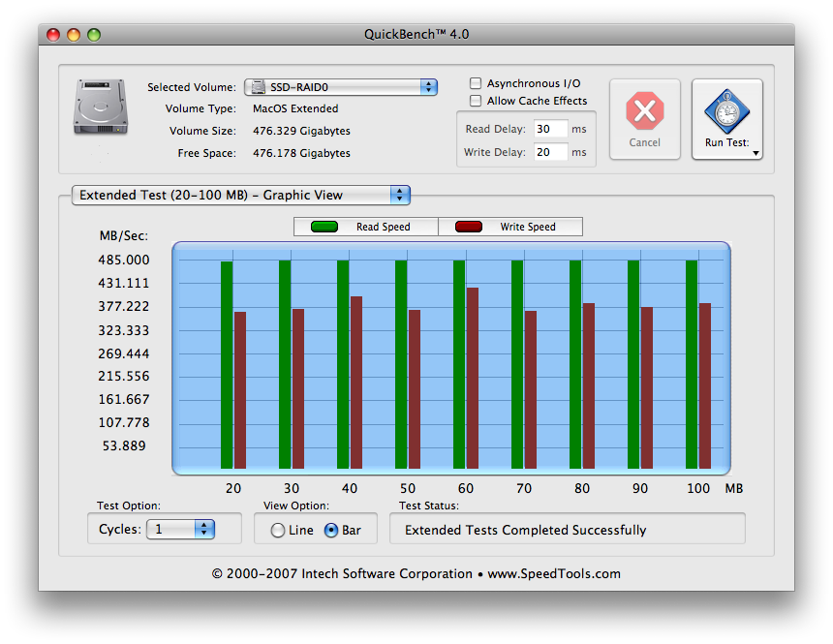Click the yellow minimize window button
The height and width of the screenshot is (644, 833).
pyautogui.click(x=74, y=35)
